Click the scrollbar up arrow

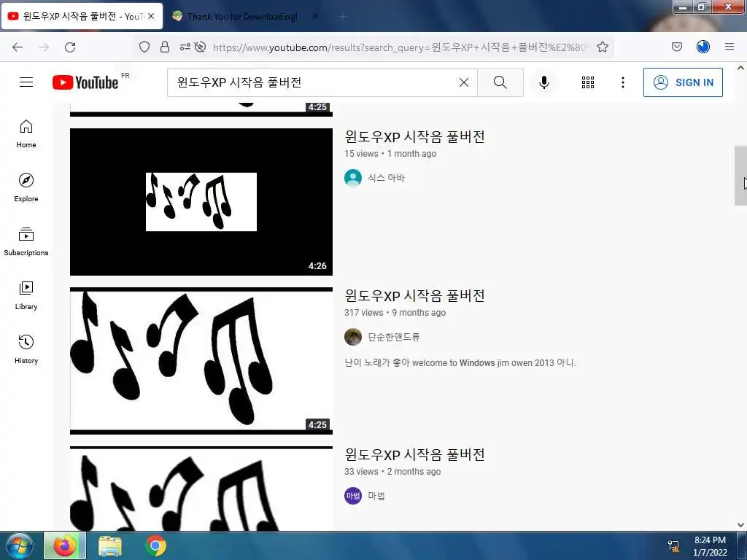point(740,68)
